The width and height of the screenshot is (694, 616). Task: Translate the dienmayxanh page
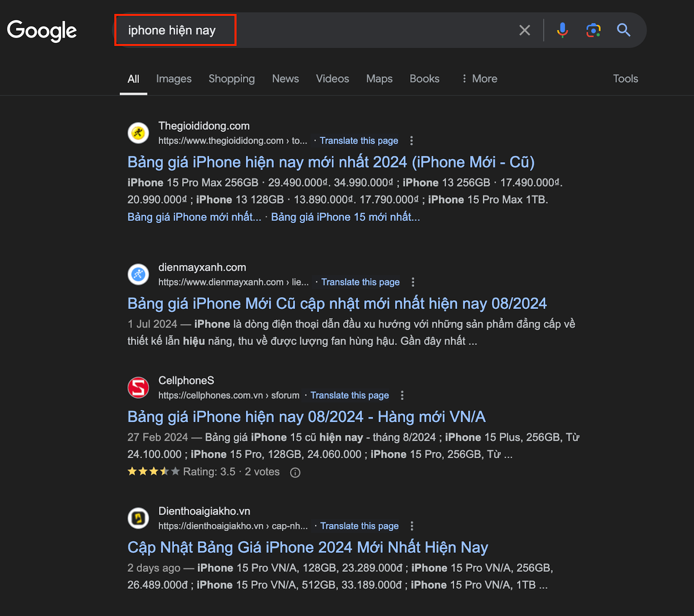360,282
